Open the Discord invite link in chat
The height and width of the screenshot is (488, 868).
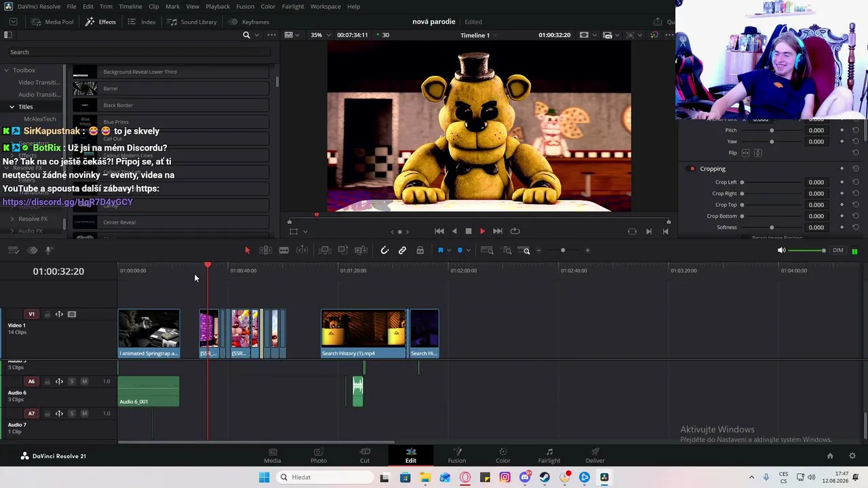click(68, 202)
